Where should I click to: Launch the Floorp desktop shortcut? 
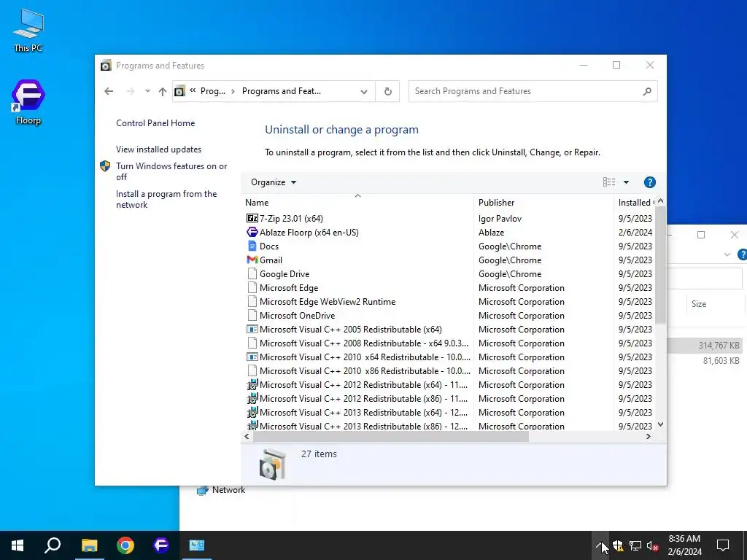pos(28,102)
